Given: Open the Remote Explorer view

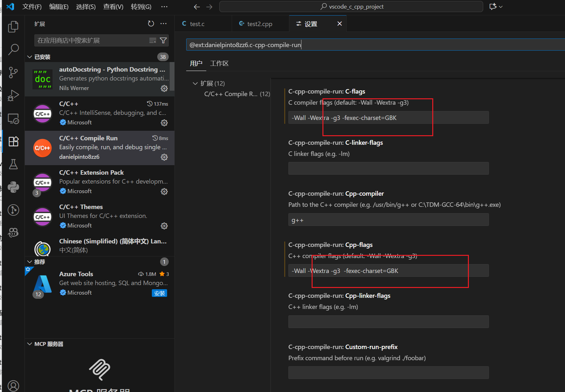Looking at the screenshot, I should [13, 118].
